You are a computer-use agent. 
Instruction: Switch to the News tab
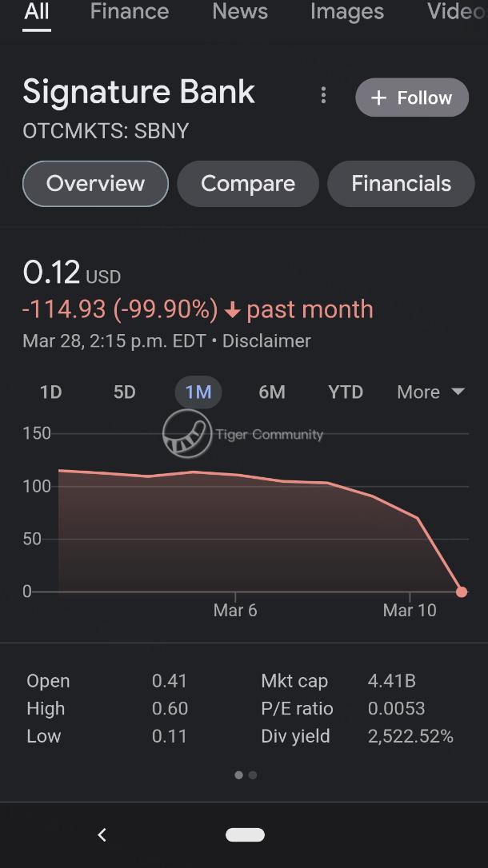pos(239,12)
